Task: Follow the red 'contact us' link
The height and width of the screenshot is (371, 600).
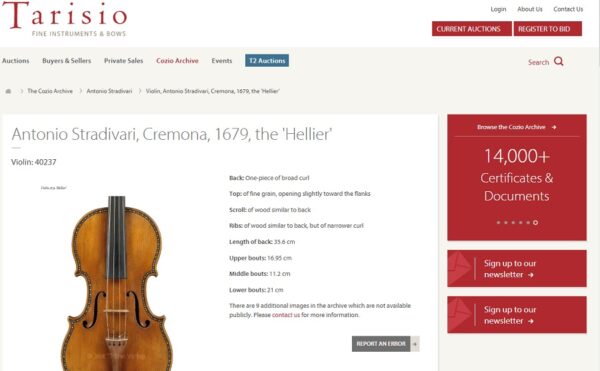Action: click(286, 315)
